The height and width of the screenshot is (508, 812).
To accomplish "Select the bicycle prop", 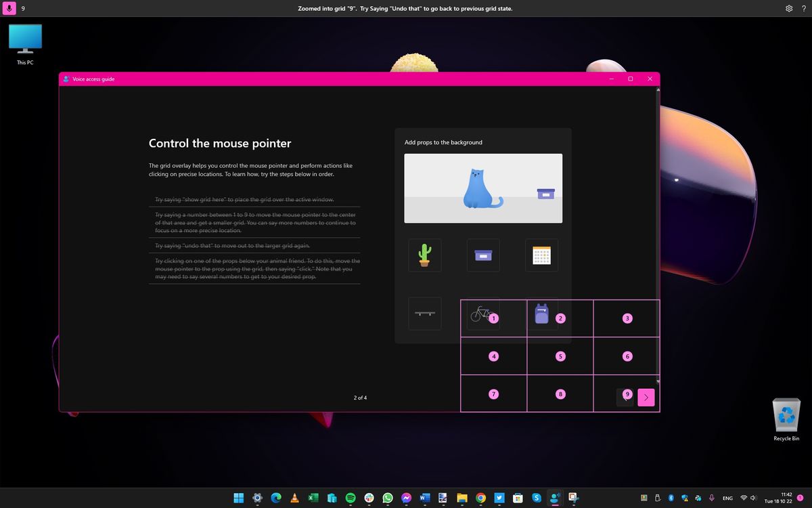I will point(480,313).
